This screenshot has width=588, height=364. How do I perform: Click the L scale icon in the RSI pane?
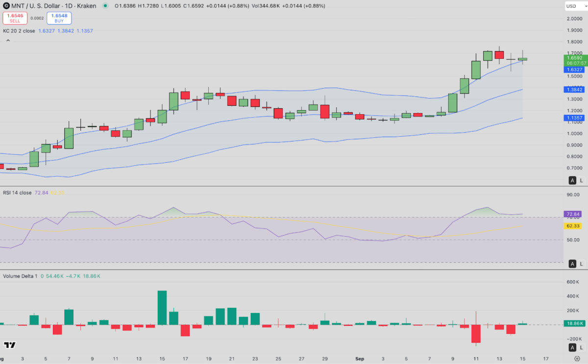tap(582, 264)
